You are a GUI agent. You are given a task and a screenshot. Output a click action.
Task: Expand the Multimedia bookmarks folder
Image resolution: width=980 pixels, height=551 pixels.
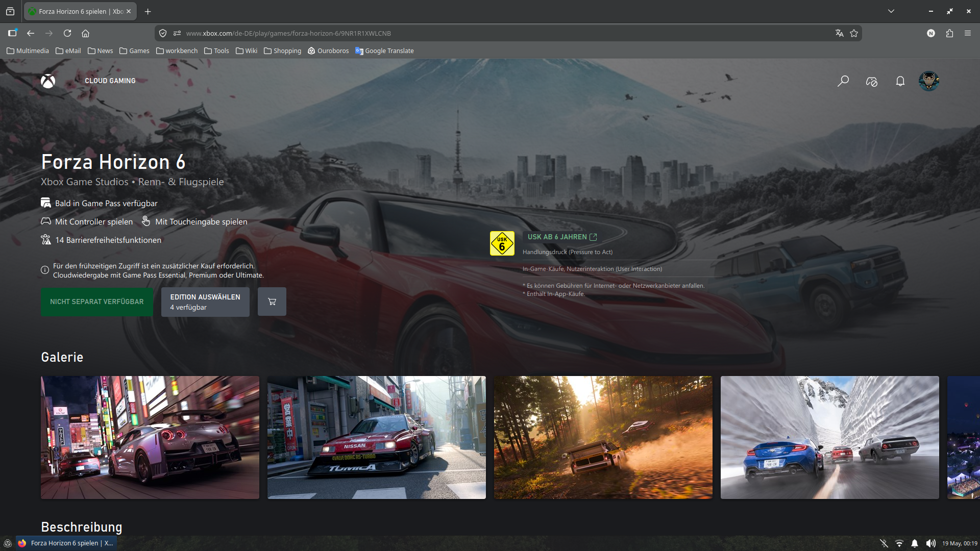(x=28, y=51)
